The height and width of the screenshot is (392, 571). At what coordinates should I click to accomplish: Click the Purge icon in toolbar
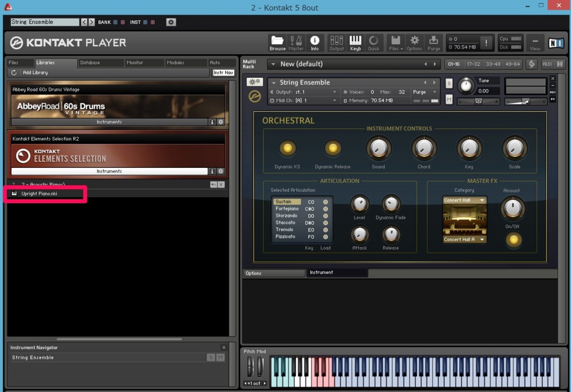tap(434, 42)
